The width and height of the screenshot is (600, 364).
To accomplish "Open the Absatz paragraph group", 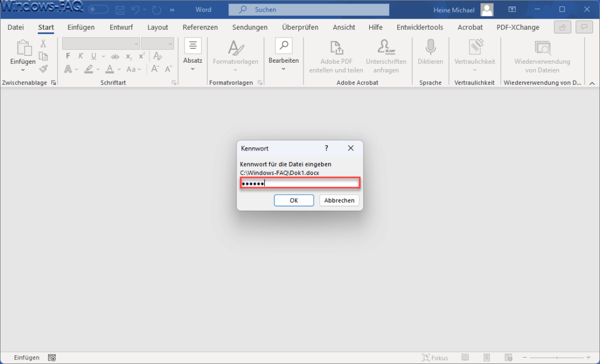I will coord(192,54).
